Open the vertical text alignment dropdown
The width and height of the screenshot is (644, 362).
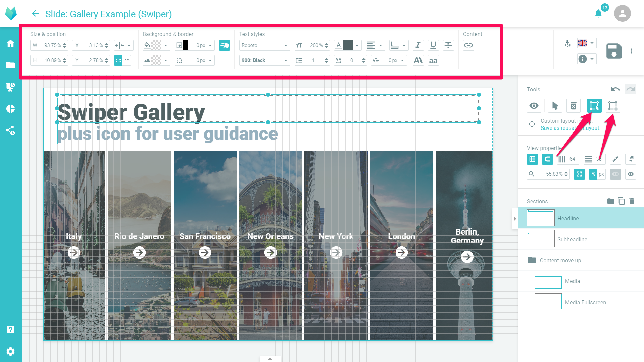tap(399, 45)
